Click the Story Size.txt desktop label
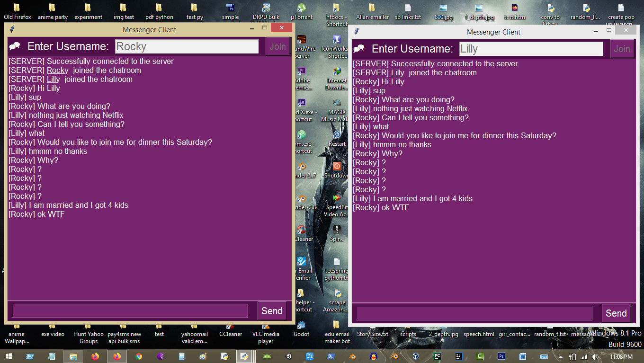Image resolution: width=644 pixels, height=363 pixels. pos(372,334)
